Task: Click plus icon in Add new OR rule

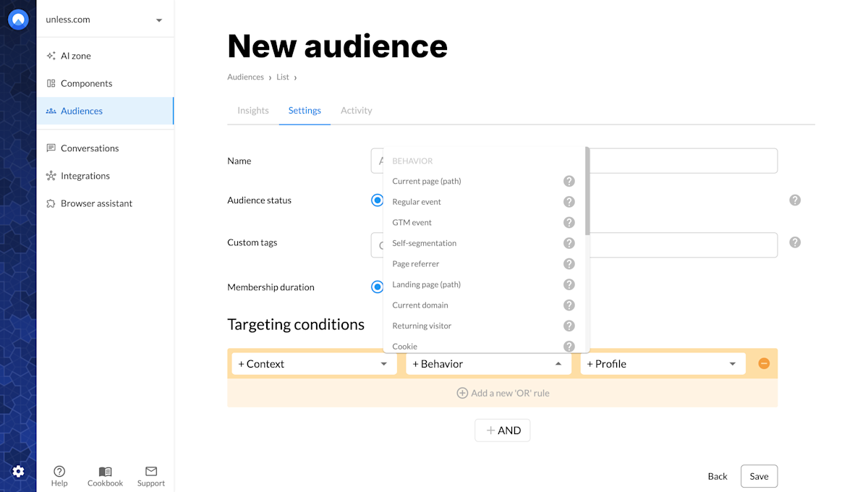Action: point(462,393)
